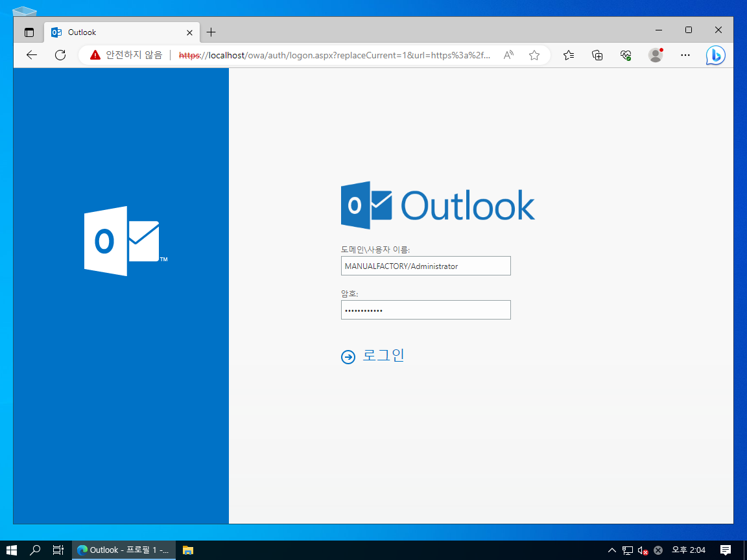Open network status tray icon
Image resolution: width=747 pixels, height=560 pixels.
pyautogui.click(x=628, y=550)
